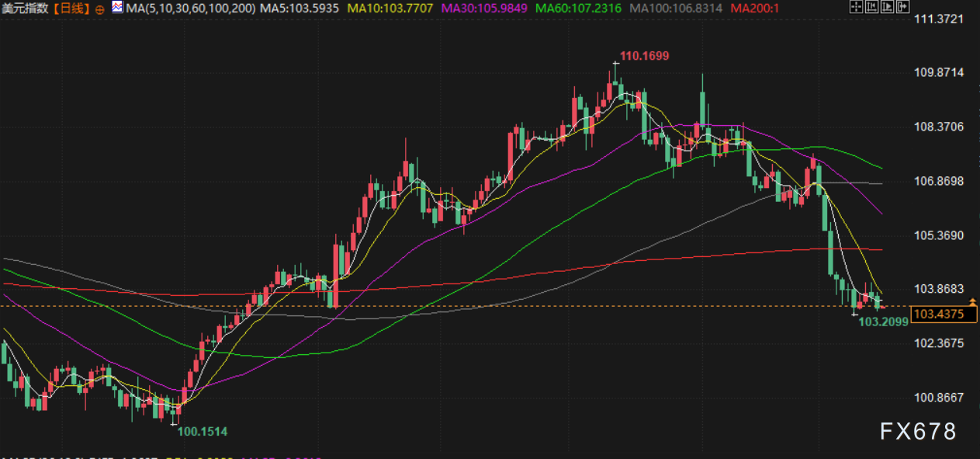
Task: Click the magenta MA30:105.9849 value
Action: 485,9
